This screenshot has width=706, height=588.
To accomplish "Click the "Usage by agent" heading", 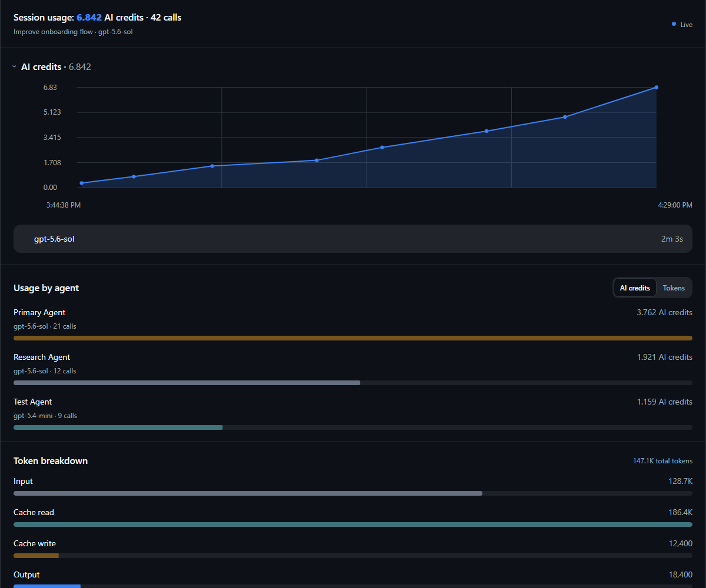I will pos(46,288).
